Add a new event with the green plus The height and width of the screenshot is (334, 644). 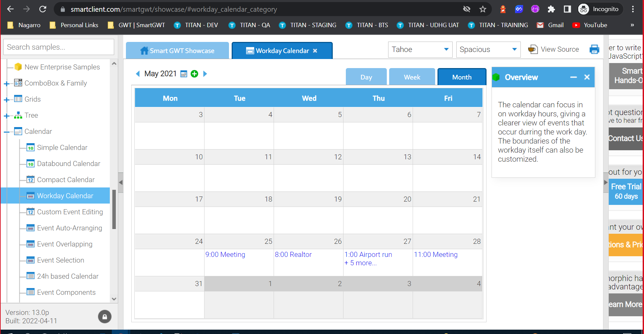[x=194, y=74]
